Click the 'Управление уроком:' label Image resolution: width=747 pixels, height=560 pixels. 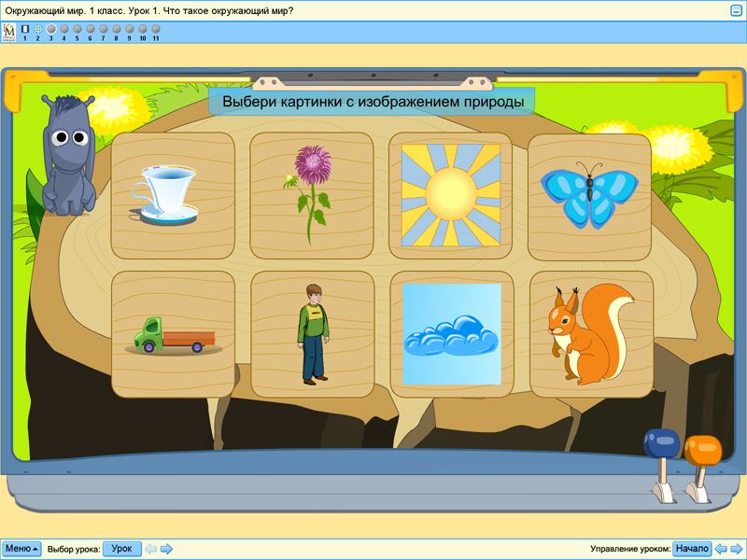(630, 549)
